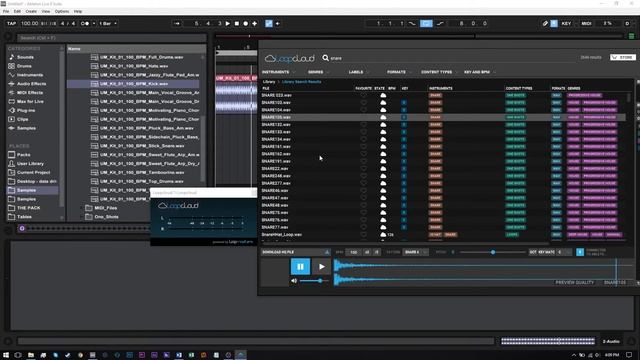Toggle the MIDI map mode button

586,24
